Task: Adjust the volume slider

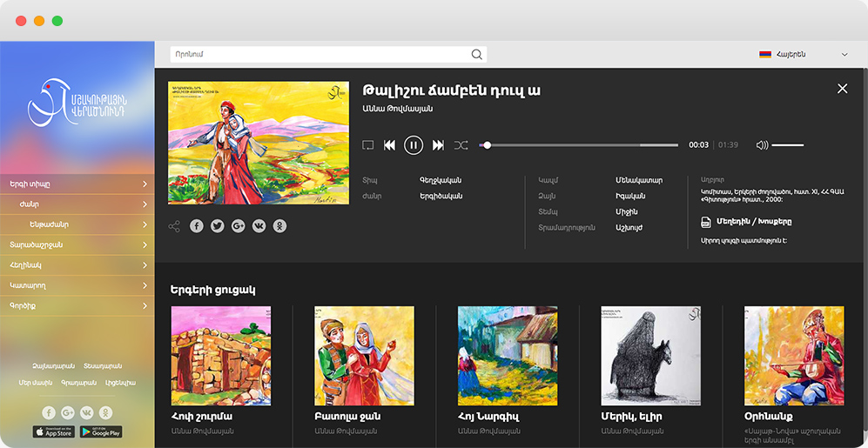Action: coord(788,145)
